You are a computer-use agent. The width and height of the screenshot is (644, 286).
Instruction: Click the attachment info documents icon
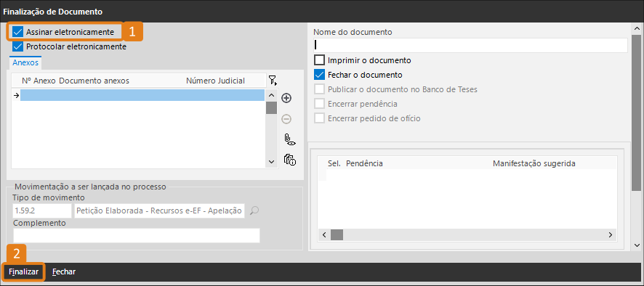pos(290,160)
